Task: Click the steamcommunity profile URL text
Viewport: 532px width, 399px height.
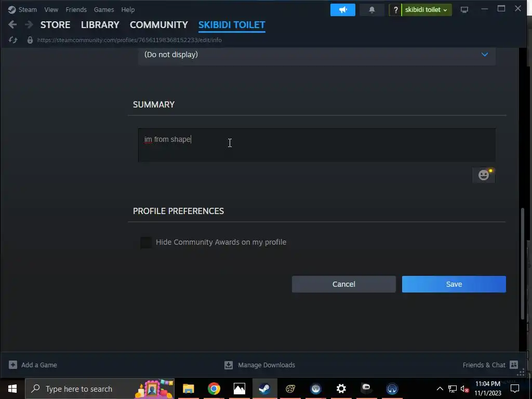Action: 129,40
